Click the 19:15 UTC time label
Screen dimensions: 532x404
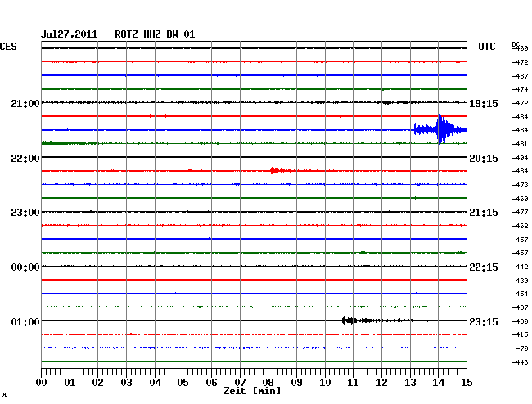tap(484, 104)
